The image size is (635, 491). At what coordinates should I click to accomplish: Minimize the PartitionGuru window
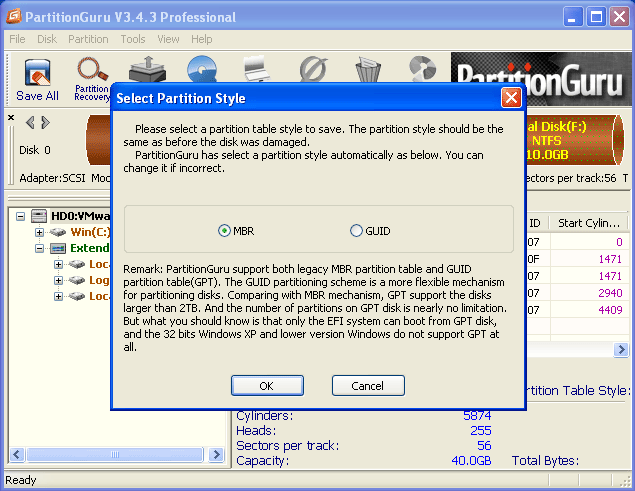572,17
